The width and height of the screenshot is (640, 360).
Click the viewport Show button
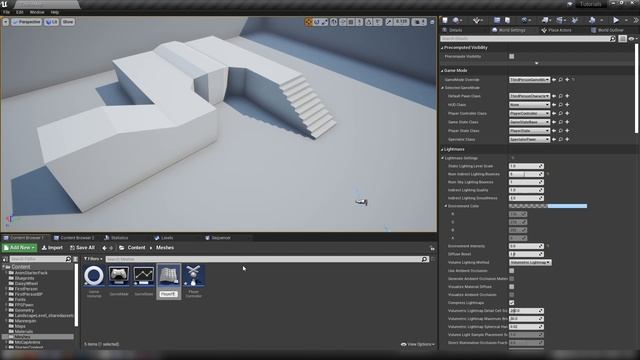[x=68, y=22]
